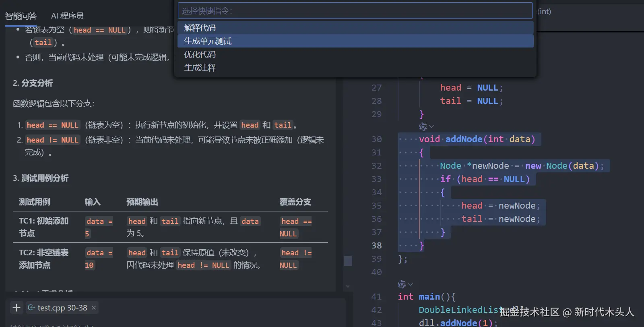Click the 3. 测试用例分析 heading
The width and height of the screenshot is (644, 327).
click(41, 178)
